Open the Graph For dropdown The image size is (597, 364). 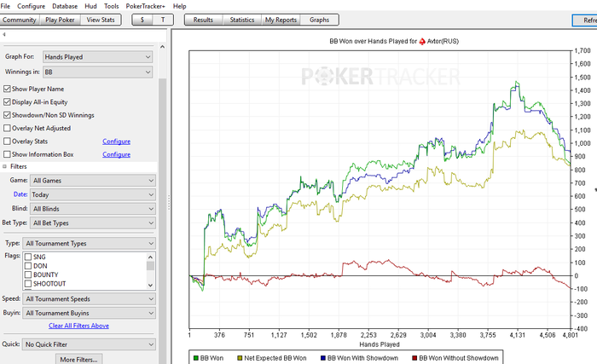[x=97, y=57]
